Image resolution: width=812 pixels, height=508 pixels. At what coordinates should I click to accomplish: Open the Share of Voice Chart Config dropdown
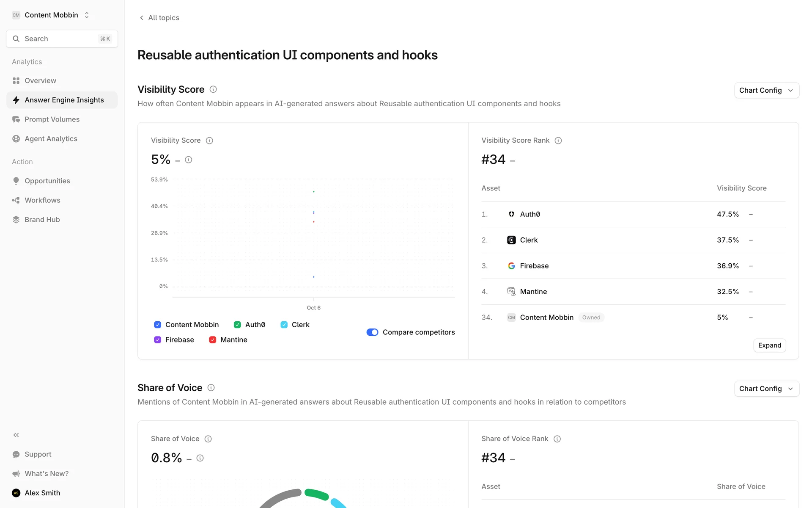[766, 389]
